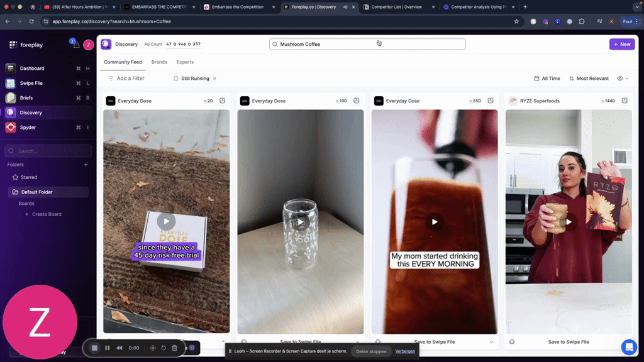The width and height of the screenshot is (644, 362).
Task: Open the Intercom chat bubble
Action: 629,347
